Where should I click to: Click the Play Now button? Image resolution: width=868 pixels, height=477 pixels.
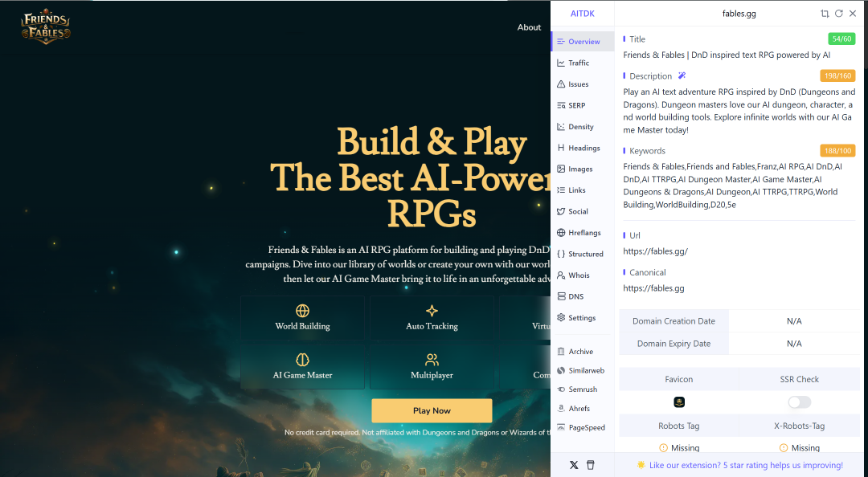[432, 410]
